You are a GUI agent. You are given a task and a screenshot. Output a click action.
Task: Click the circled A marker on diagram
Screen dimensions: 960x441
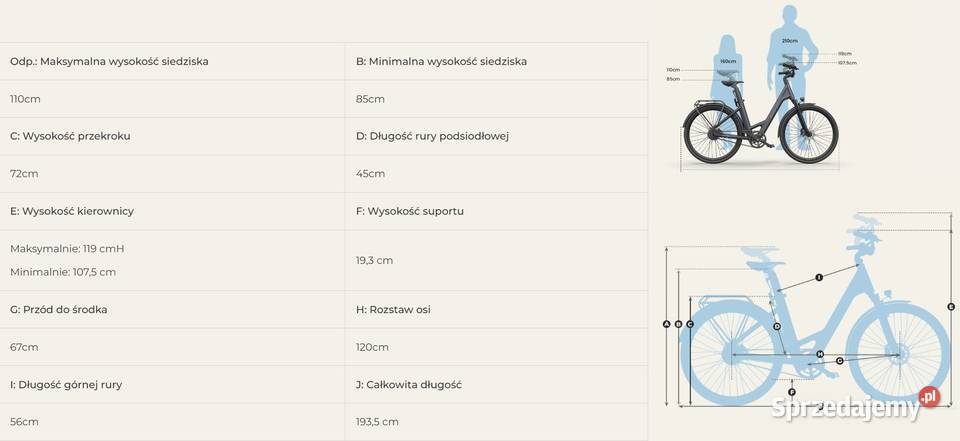click(666, 324)
